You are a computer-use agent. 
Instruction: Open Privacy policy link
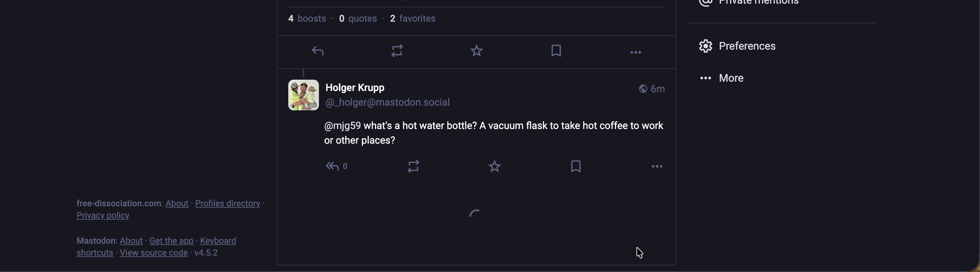point(103,216)
